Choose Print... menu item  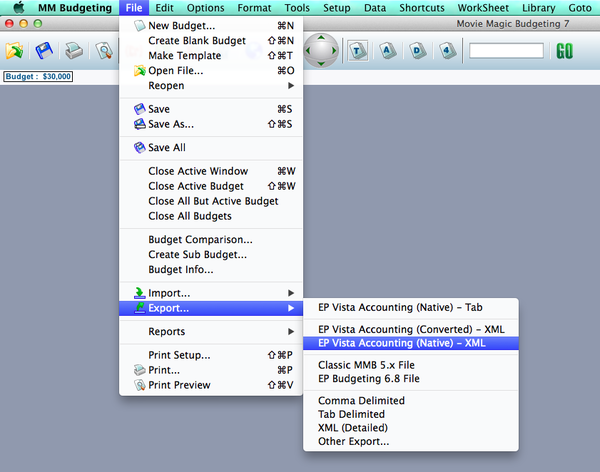211,370
